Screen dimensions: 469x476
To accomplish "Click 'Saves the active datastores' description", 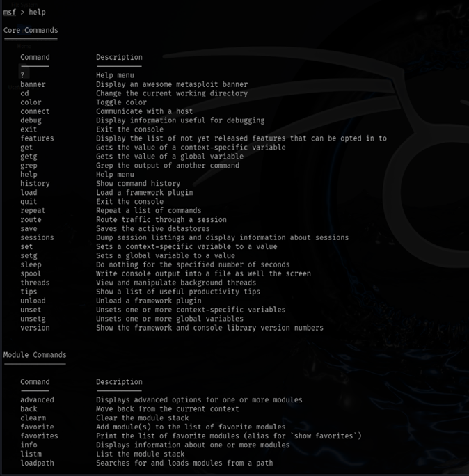I will (152, 228).
